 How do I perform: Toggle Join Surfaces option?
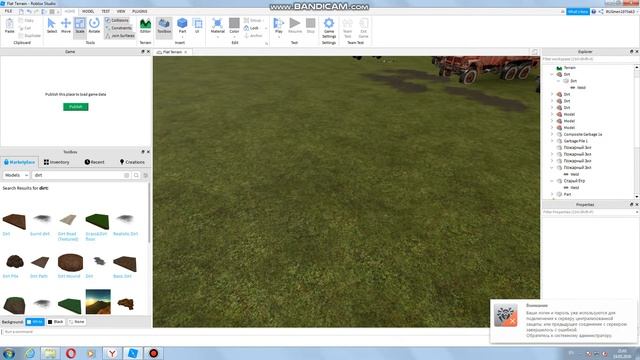coord(120,36)
